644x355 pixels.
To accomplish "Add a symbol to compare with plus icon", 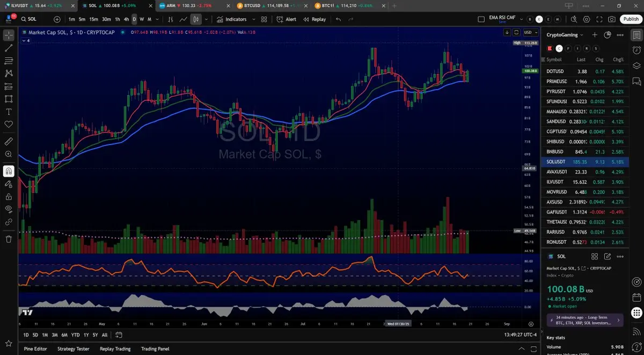I will click(x=57, y=19).
